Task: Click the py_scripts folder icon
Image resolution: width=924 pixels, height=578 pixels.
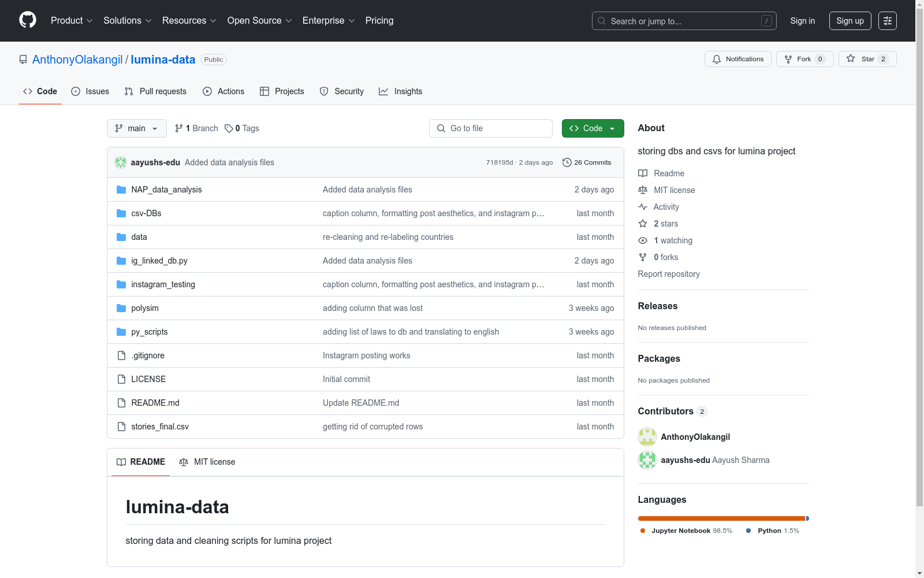Action: coord(121,332)
